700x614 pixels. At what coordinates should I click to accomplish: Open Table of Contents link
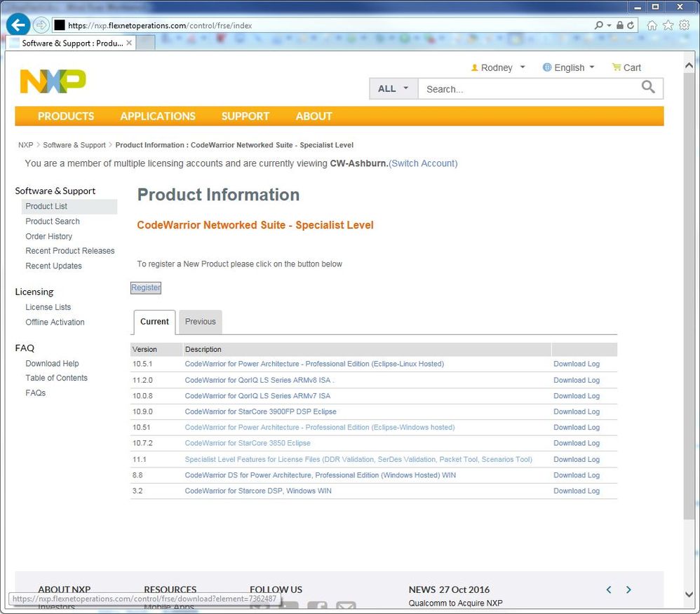(56, 378)
